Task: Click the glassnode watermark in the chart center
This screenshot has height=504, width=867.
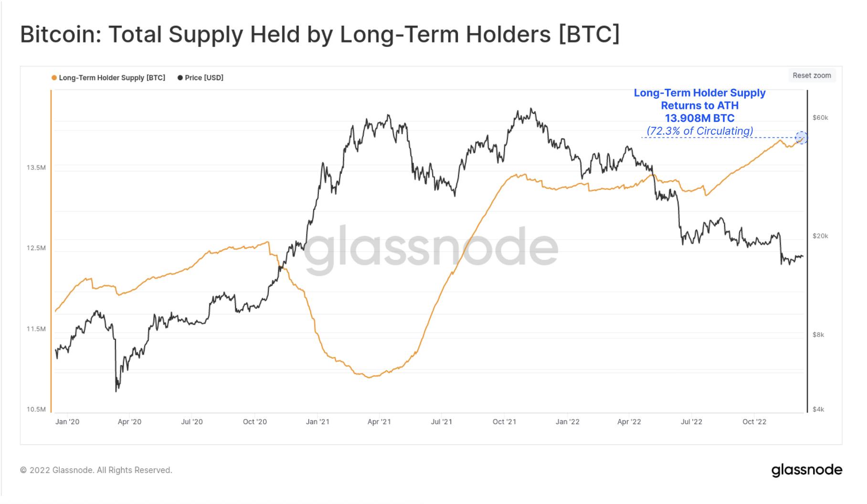Action: tap(431, 249)
